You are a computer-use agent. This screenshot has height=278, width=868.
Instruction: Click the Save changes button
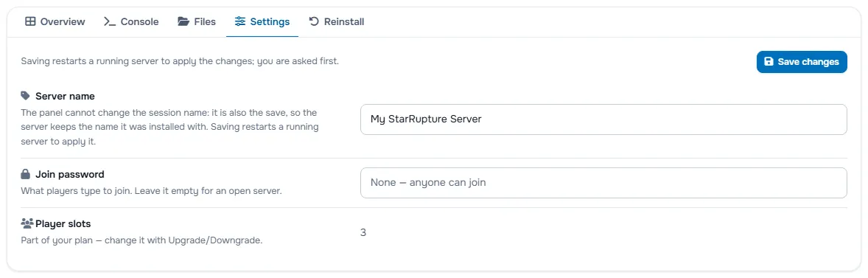click(802, 61)
